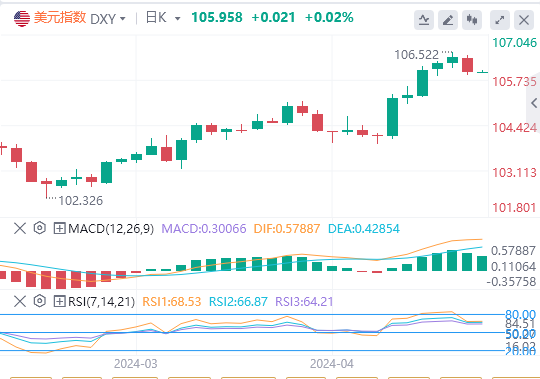
Task: Click the 美元指数 title
Action: (x=60, y=17)
